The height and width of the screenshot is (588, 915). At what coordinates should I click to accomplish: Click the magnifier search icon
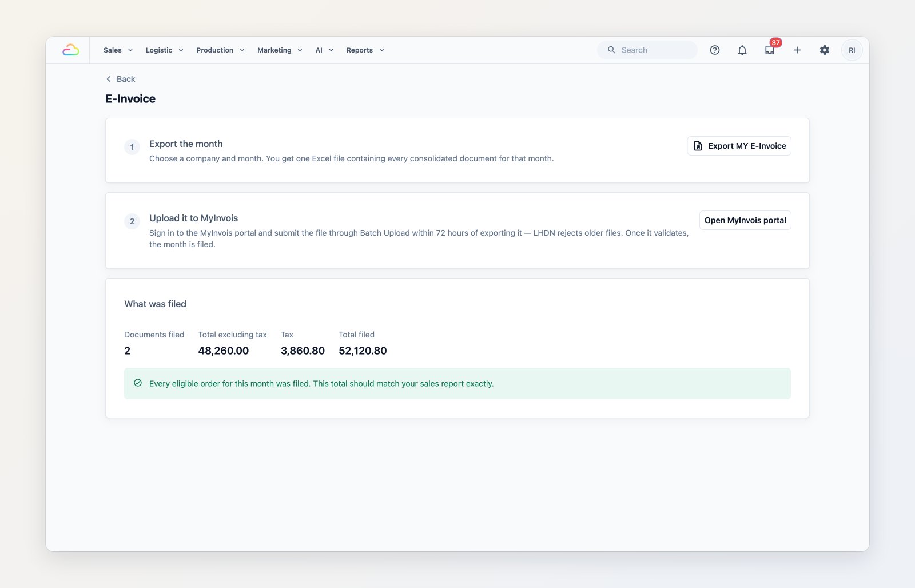coord(611,50)
